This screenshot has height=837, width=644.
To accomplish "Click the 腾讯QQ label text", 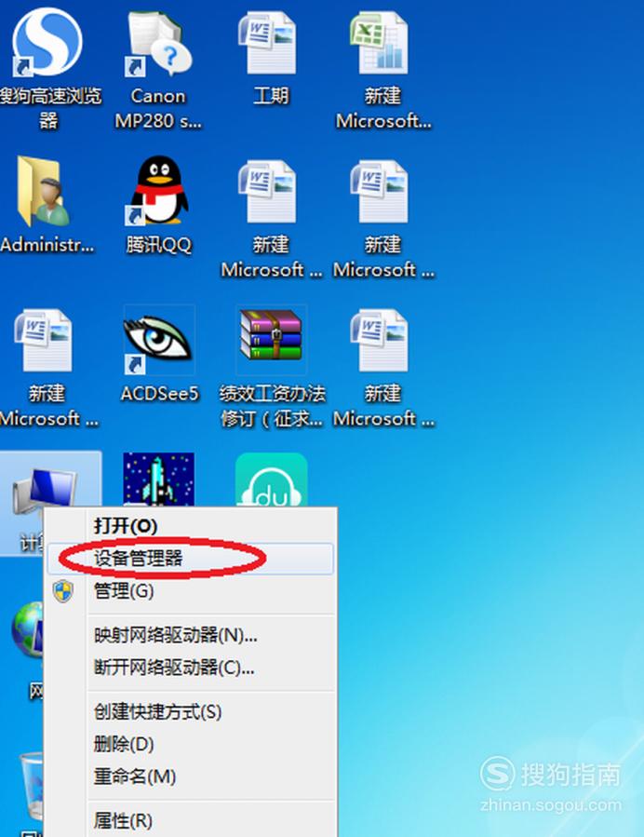I will pyautogui.click(x=158, y=245).
